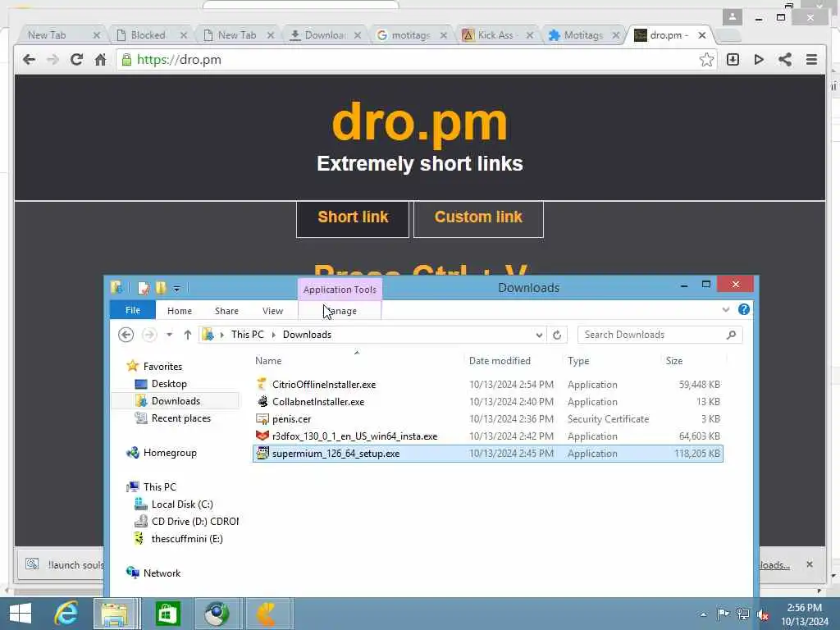Open Desktop in navigation pane
Viewport: 840px width, 630px height.
(x=169, y=384)
